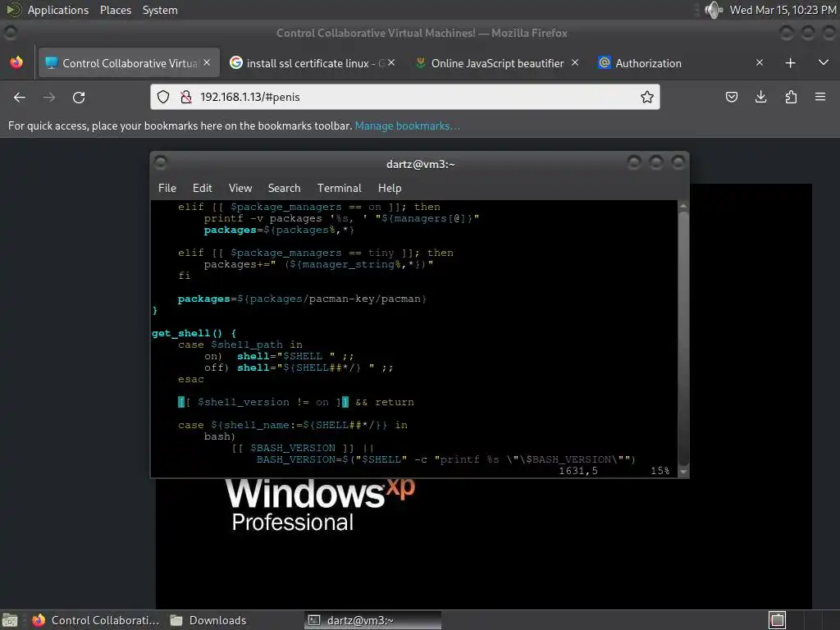The image size is (840, 630).
Task: Close the install ssl certificate tab
Action: point(391,62)
